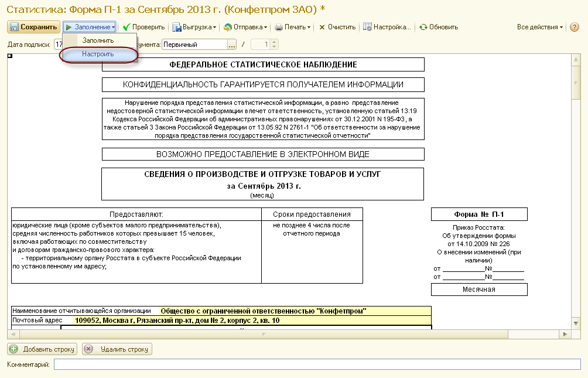588x378 pixels.
Task: Click the Сроки предоставления header cell
Action: point(312,214)
